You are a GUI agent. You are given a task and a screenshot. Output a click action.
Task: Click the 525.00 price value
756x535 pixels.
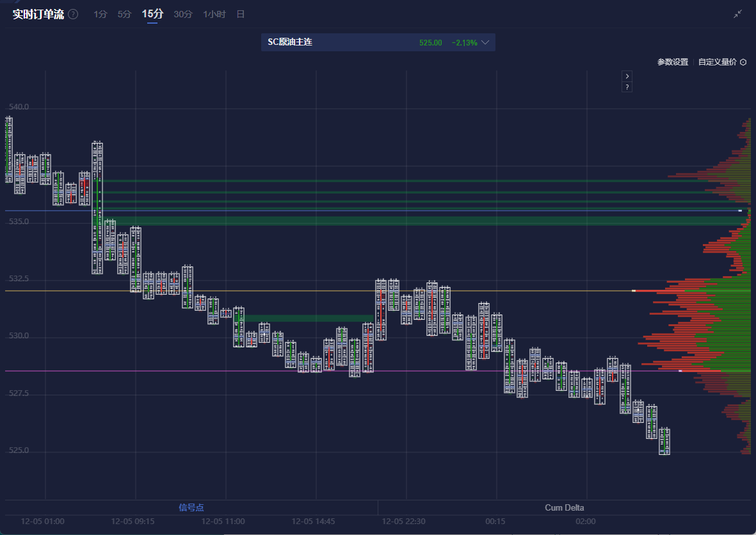click(431, 42)
